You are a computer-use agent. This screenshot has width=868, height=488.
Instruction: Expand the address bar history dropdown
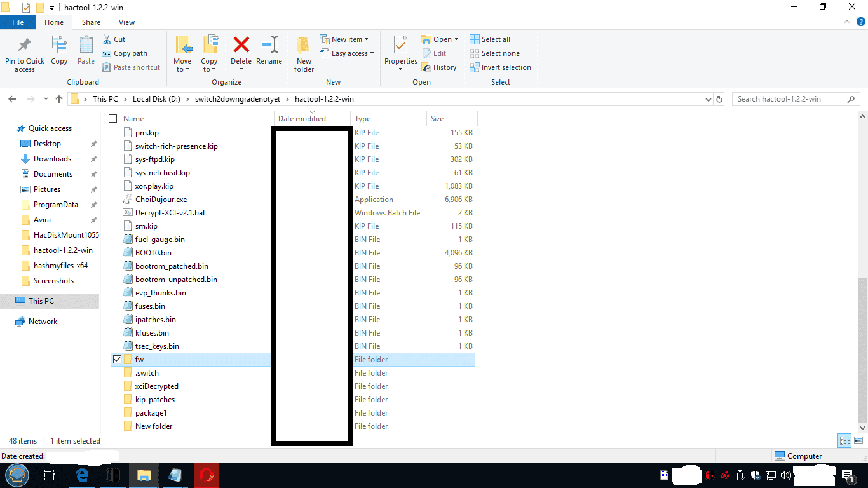point(709,99)
